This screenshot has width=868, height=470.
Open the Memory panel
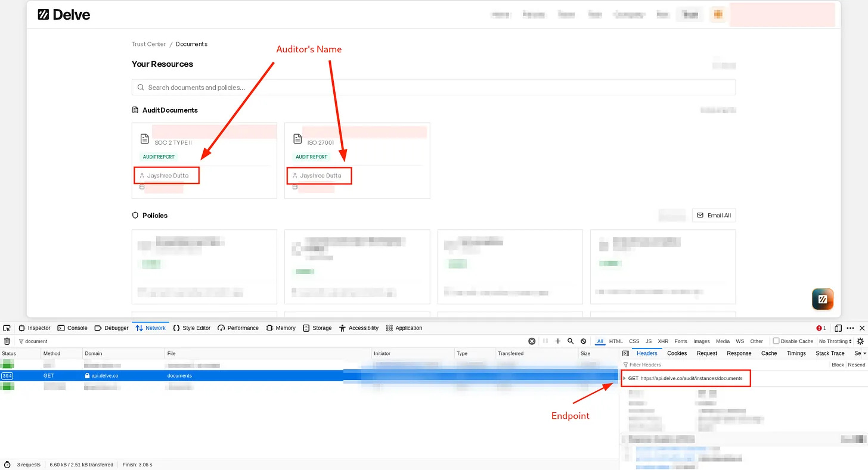click(x=281, y=328)
